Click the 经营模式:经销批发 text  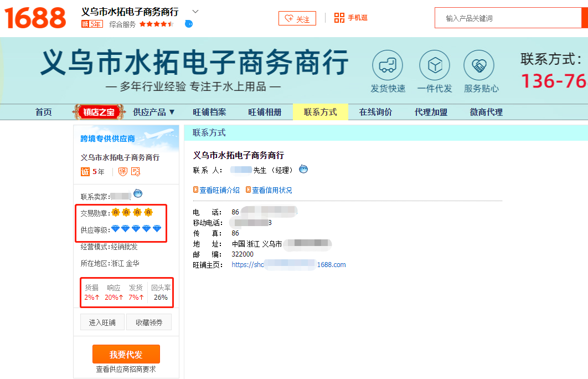coord(109,247)
